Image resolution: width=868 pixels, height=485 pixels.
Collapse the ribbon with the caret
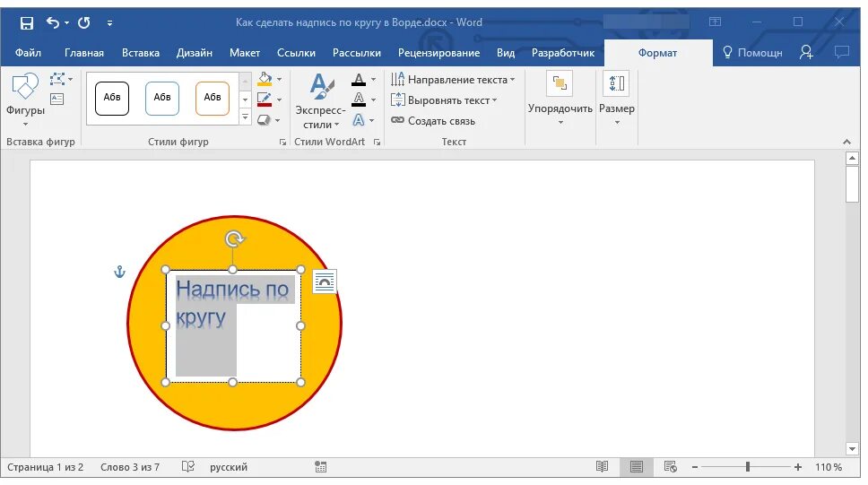(847, 143)
